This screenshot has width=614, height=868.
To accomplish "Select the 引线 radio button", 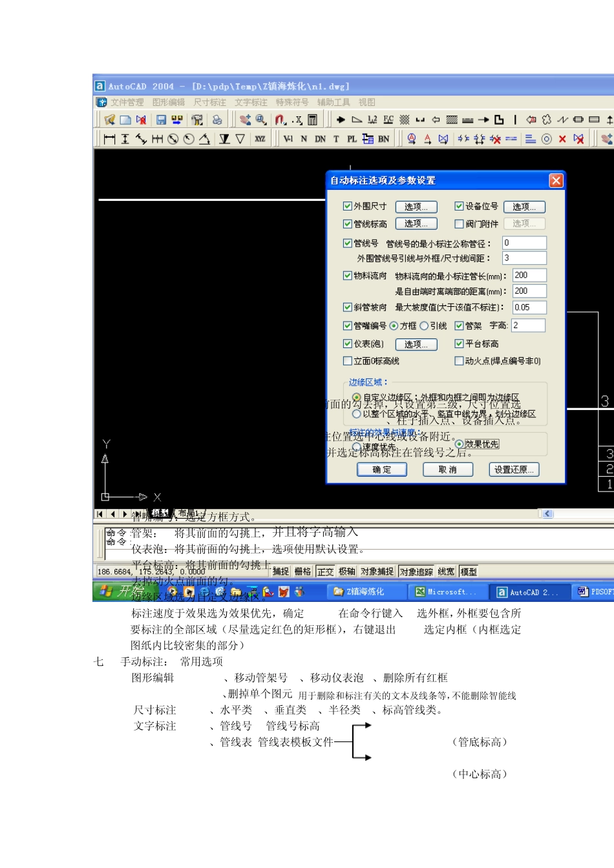I will point(424,325).
